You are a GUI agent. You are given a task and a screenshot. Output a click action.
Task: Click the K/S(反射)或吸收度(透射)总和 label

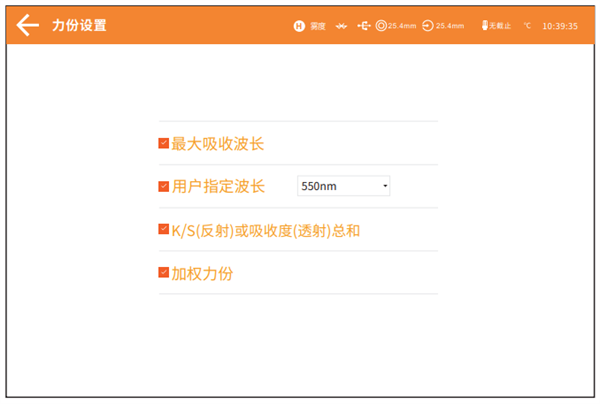265,230
